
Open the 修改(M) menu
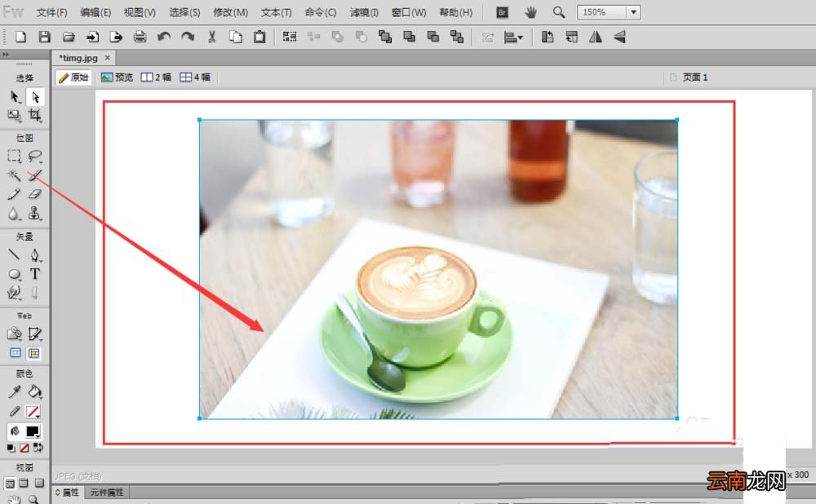coord(231,12)
